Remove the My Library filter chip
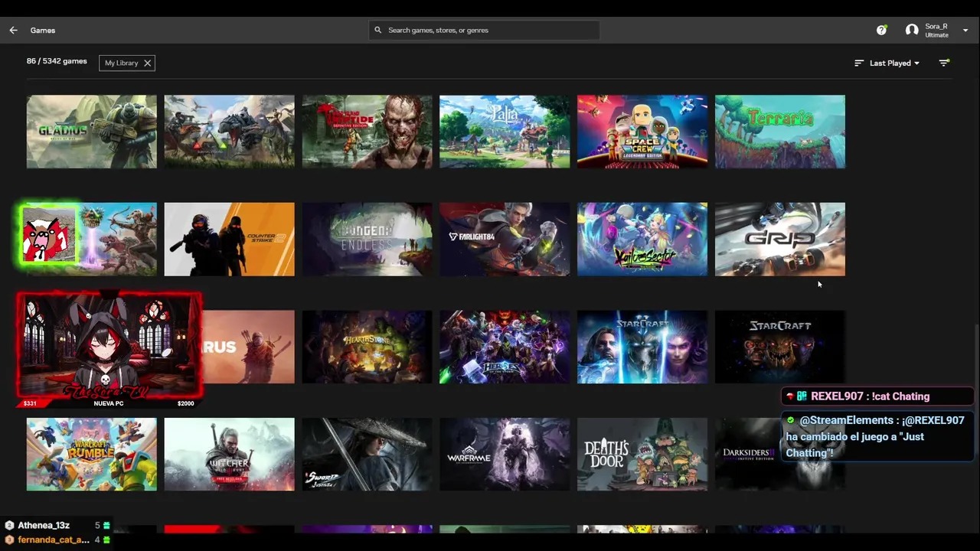The image size is (980, 551). coord(147,63)
